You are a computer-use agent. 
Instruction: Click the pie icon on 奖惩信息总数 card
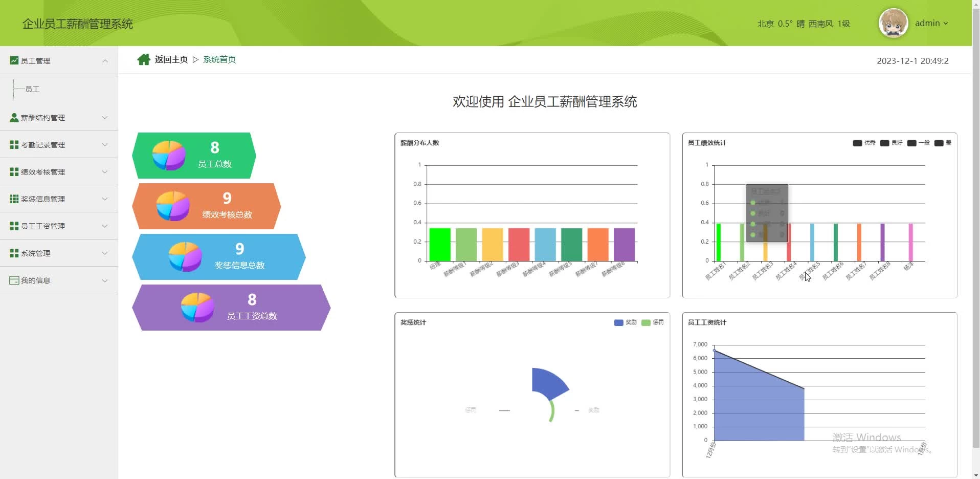coord(185,256)
